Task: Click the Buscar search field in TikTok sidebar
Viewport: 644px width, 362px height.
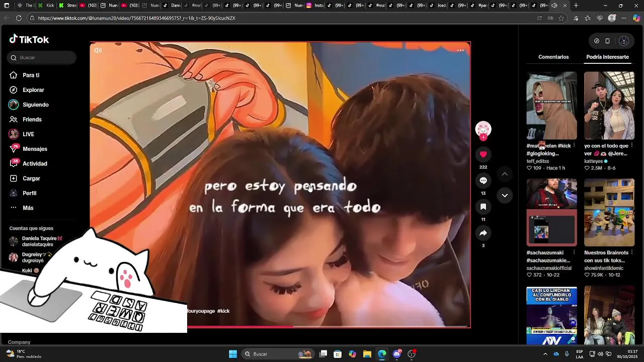Action: [41, 58]
